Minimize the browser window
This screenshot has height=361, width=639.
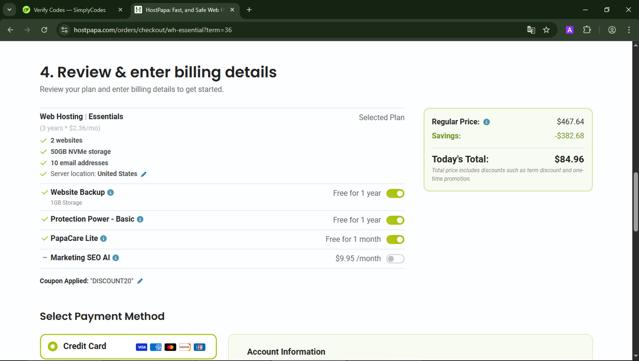click(x=585, y=10)
